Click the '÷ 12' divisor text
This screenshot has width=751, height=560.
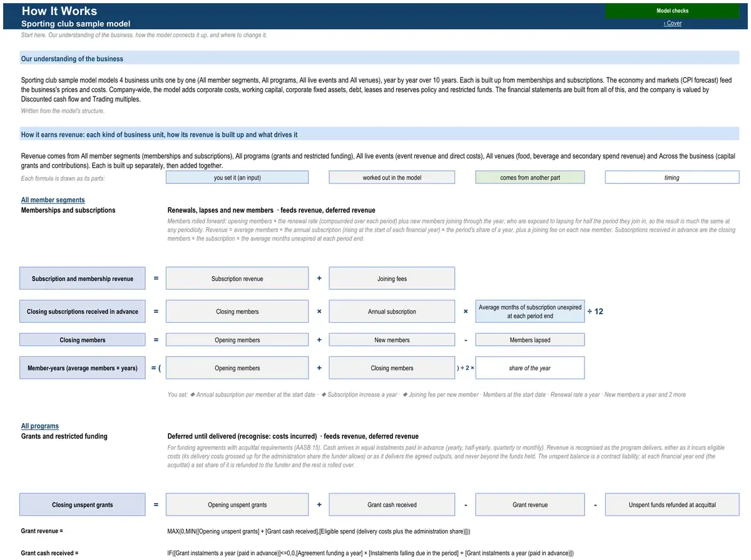click(x=595, y=312)
